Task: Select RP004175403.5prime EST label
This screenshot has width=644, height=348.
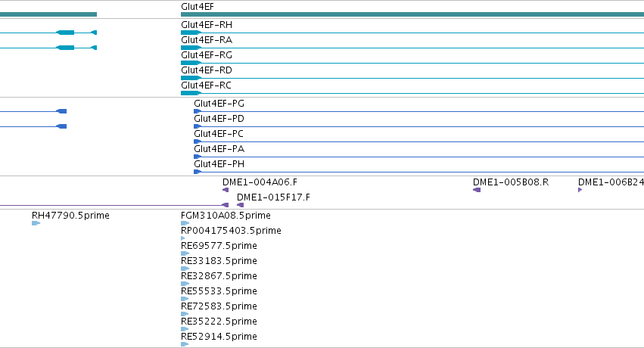Action: coord(231,231)
